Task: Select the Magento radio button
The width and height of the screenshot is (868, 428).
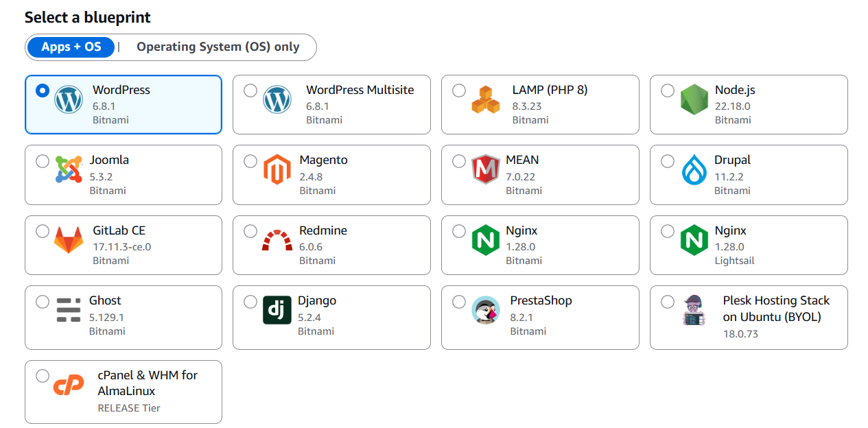Action: [250, 161]
